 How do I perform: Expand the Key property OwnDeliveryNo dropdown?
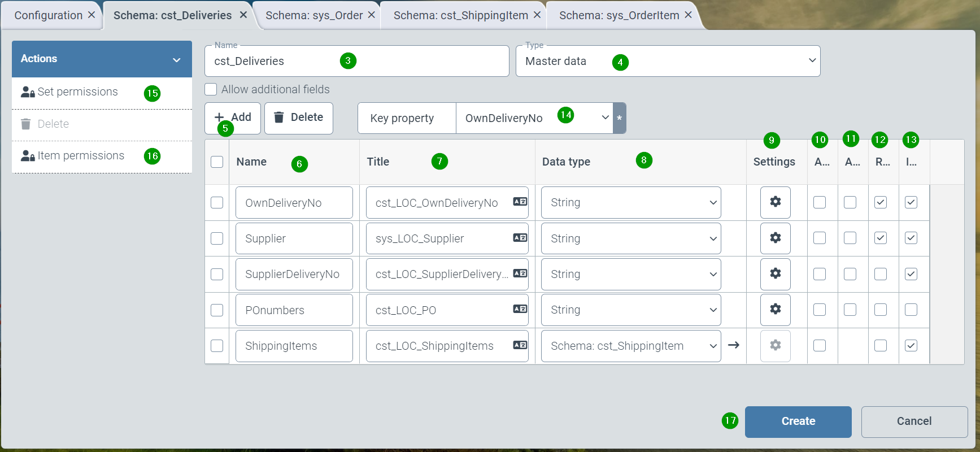click(x=534, y=118)
